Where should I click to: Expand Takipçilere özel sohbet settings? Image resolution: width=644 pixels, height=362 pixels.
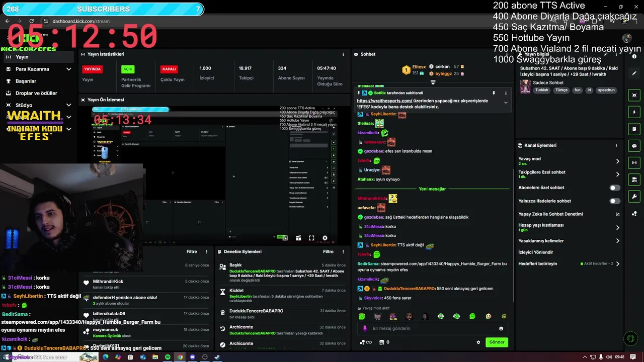pyautogui.click(x=618, y=174)
